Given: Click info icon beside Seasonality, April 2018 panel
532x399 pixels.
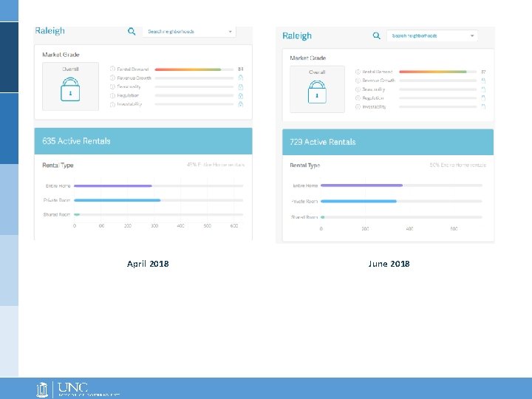Looking at the screenshot, I should click(x=112, y=86).
